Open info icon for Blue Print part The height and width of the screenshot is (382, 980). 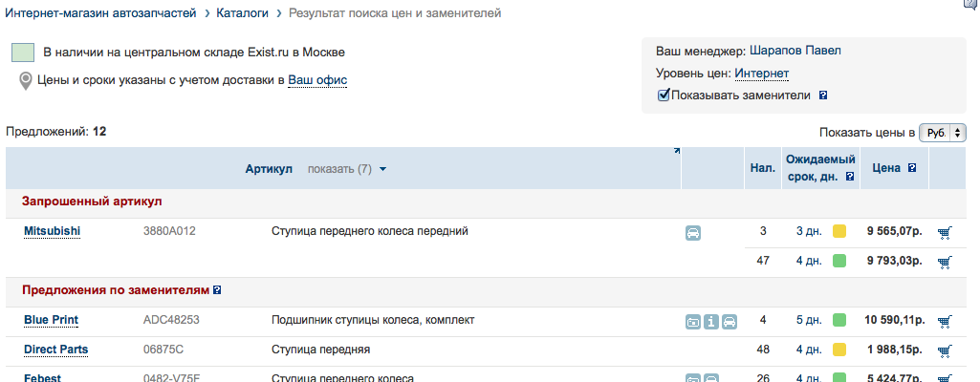tap(711, 321)
